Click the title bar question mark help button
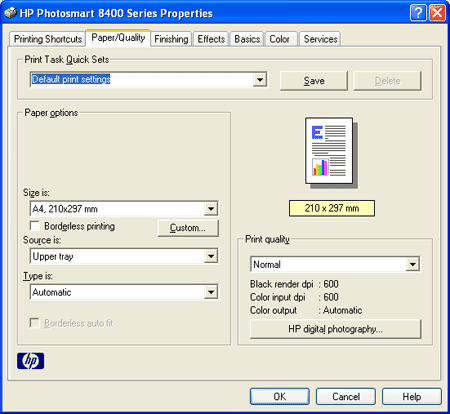 pyautogui.click(x=418, y=13)
